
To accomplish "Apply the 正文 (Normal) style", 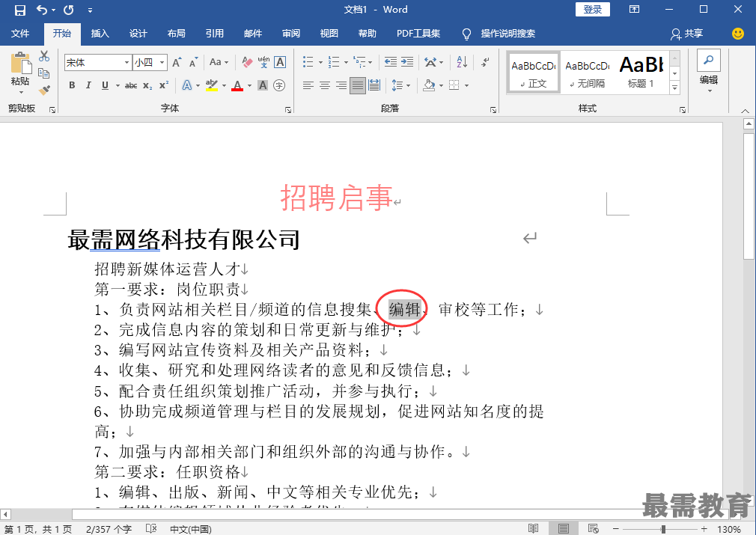I will 533,73.
